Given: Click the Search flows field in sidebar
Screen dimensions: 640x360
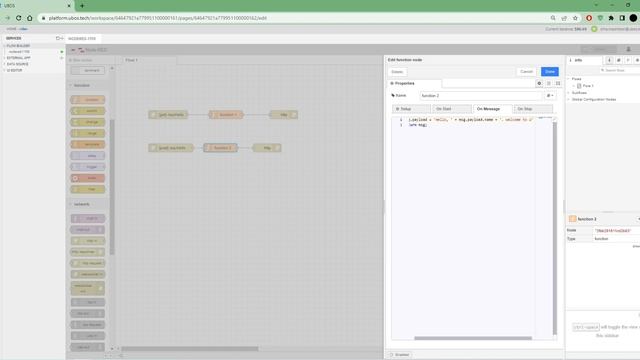Looking at the screenshot, I should point(620,71).
